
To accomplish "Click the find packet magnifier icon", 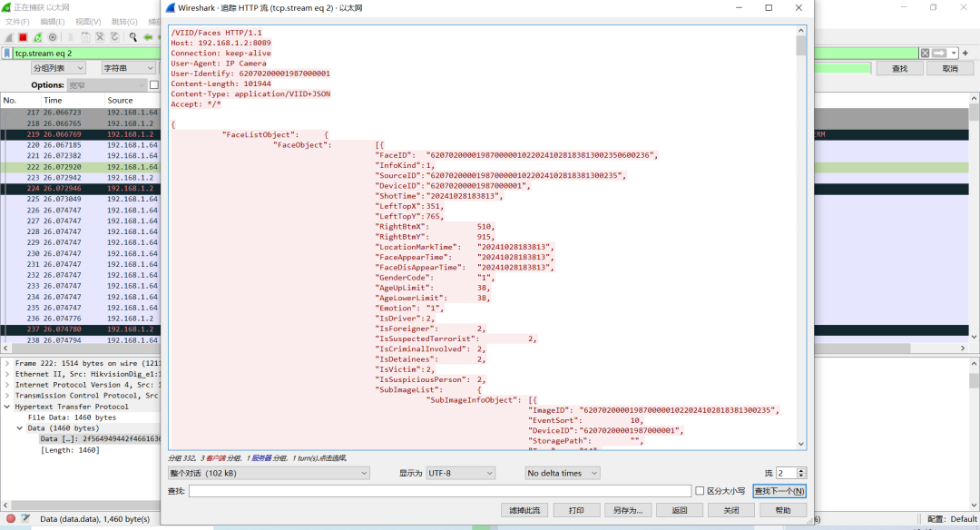I will point(133,37).
